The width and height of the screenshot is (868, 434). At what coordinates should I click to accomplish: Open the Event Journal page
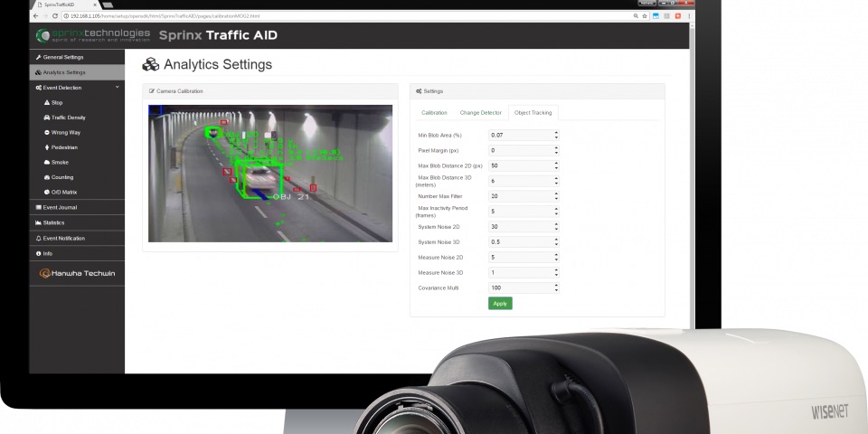click(77, 207)
